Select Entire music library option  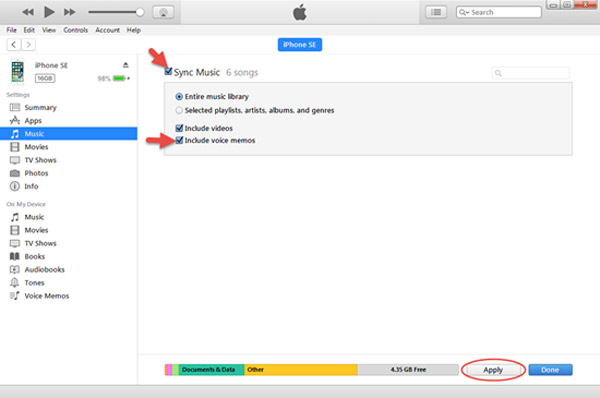pos(179,96)
